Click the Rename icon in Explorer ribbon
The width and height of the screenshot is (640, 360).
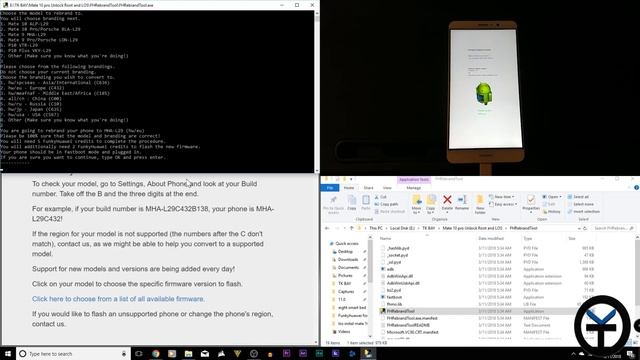click(462, 203)
